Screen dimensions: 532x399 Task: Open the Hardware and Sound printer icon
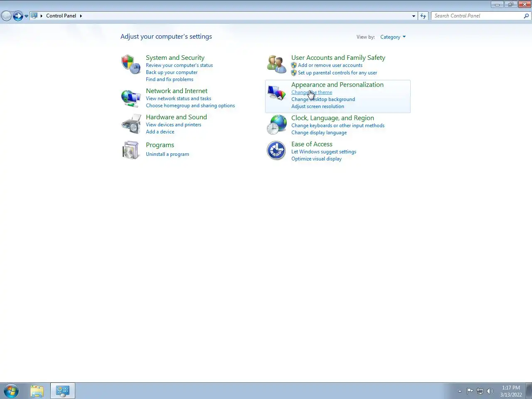click(x=131, y=124)
